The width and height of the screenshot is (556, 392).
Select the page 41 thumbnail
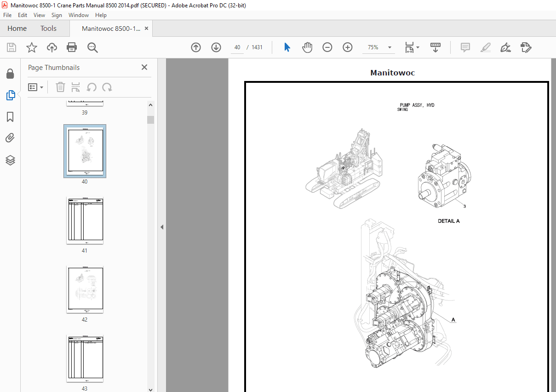pos(85,220)
